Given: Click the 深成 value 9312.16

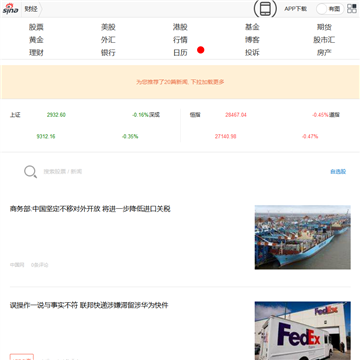Looking at the screenshot, I should pyautogui.click(x=46, y=137).
